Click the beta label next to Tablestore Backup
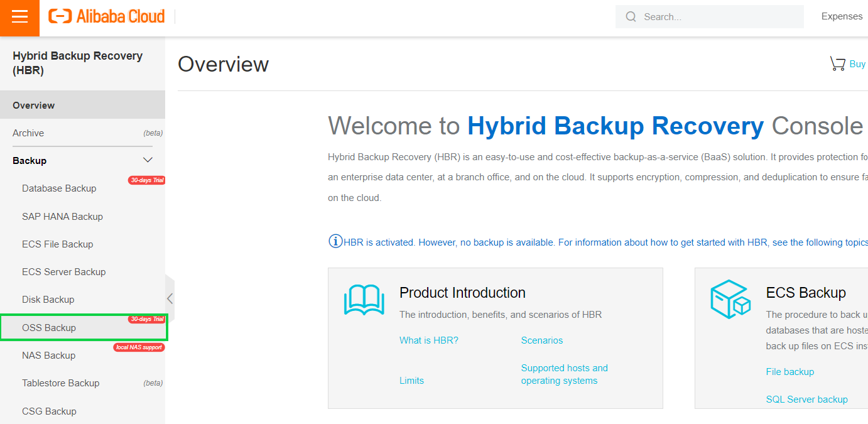 (153, 383)
